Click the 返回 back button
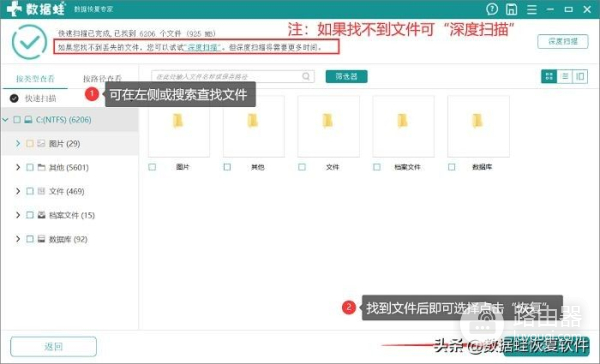This screenshot has width=600, height=364. (x=53, y=347)
